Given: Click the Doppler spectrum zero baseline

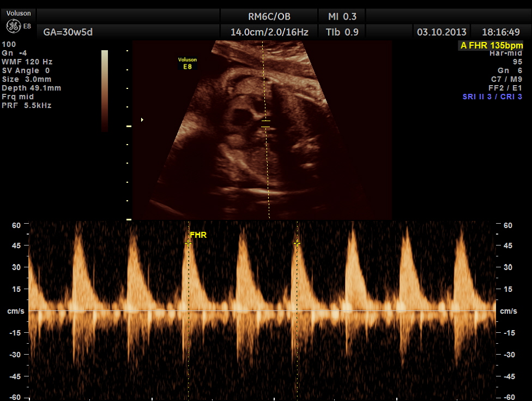Looking at the screenshot, I should (x=262, y=311).
